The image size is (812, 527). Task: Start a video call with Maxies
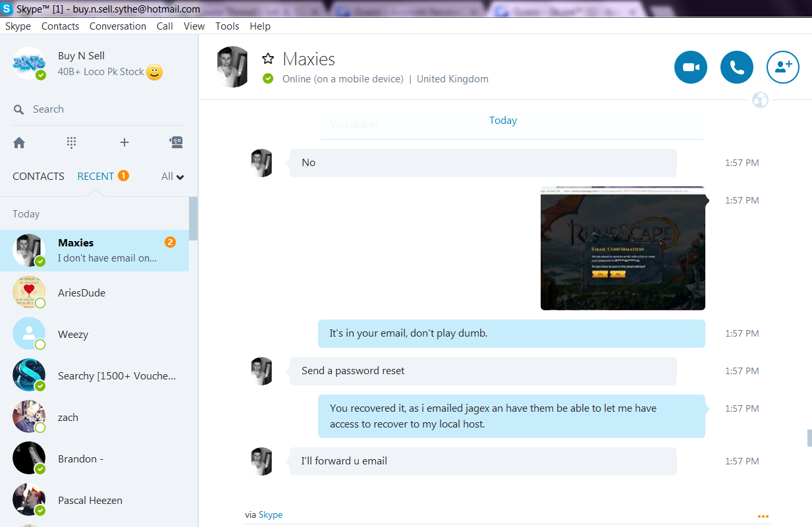click(x=691, y=67)
